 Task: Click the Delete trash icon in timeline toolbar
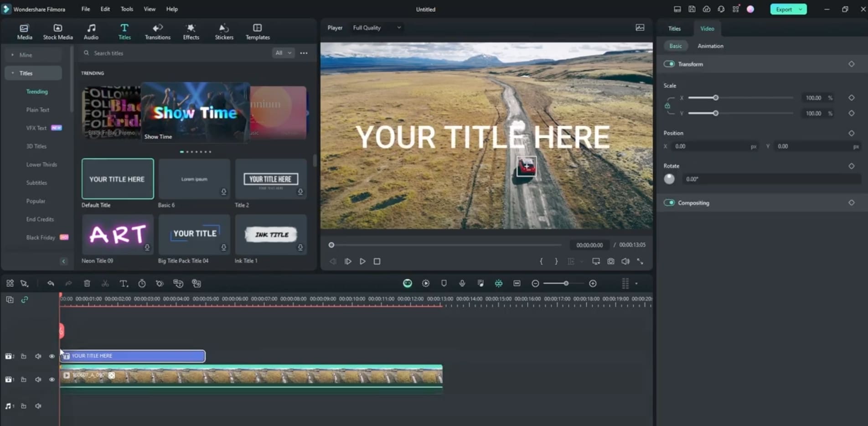pos(87,284)
